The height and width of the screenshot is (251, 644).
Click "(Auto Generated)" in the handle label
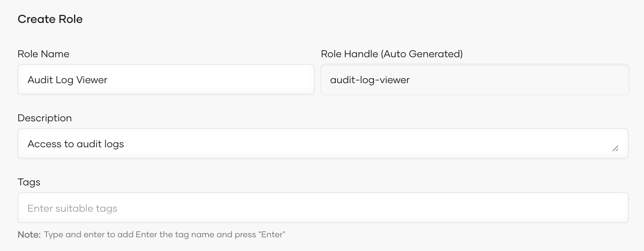click(422, 54)
